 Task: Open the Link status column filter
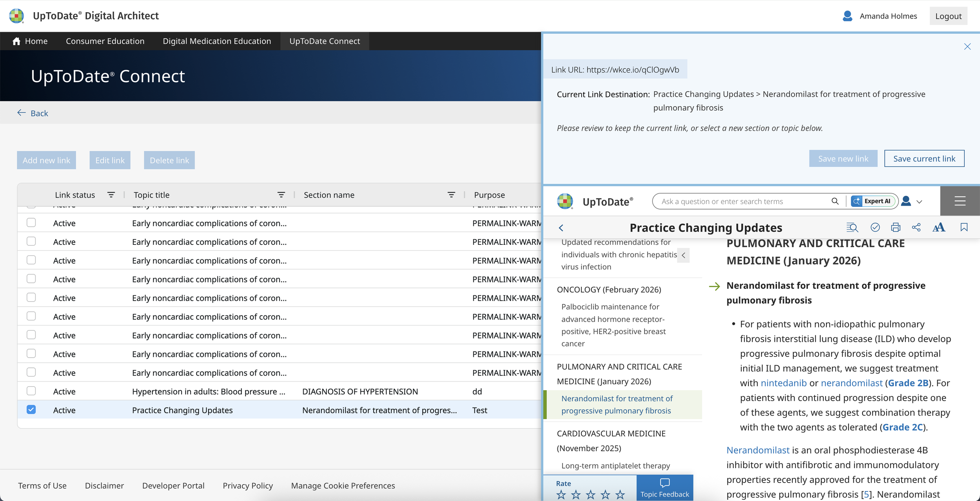click(111, 195)
